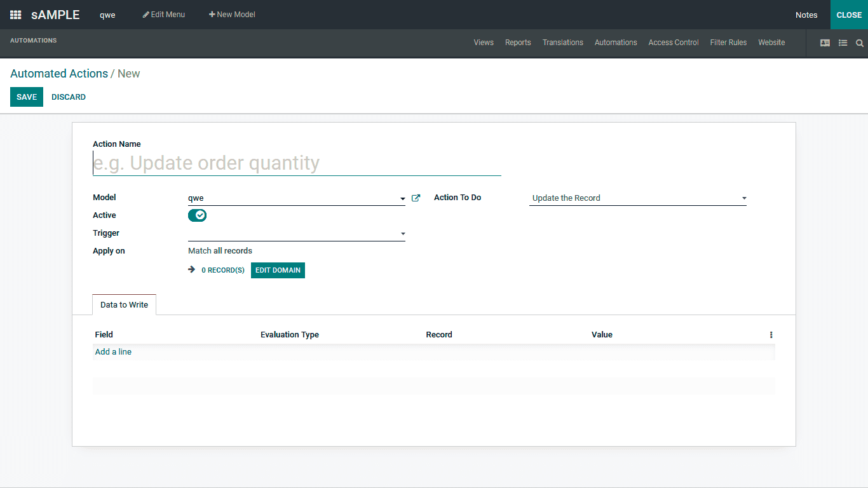Image resolution: width=868 pixels, height=488 pixels.
Task: Open the Model record external link icon
Action: [x=416, y=198]
